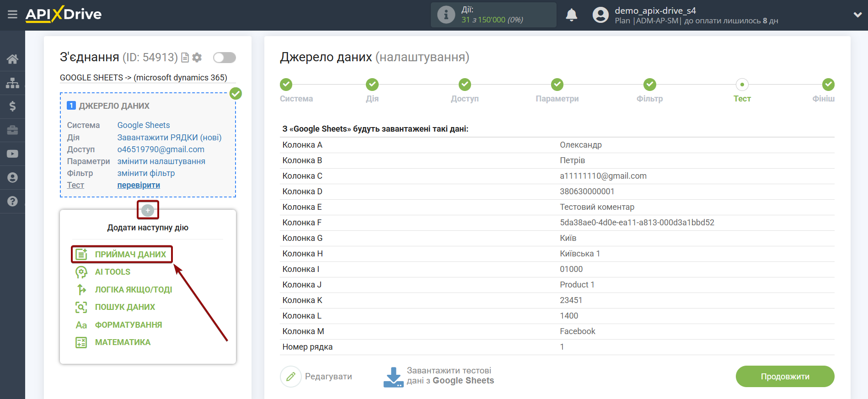Click the перевірити test link
The height and width of the screenshot is (399, 868).
click(139, 185)
